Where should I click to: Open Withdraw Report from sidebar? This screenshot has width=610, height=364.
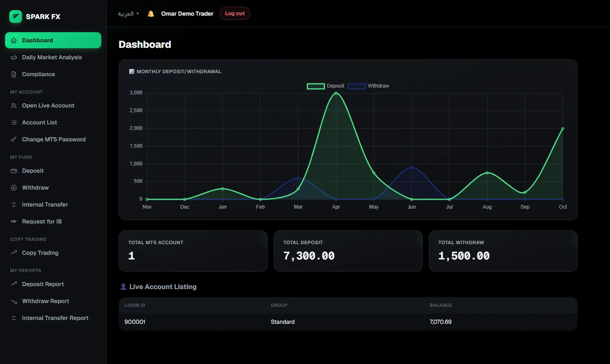53,301
